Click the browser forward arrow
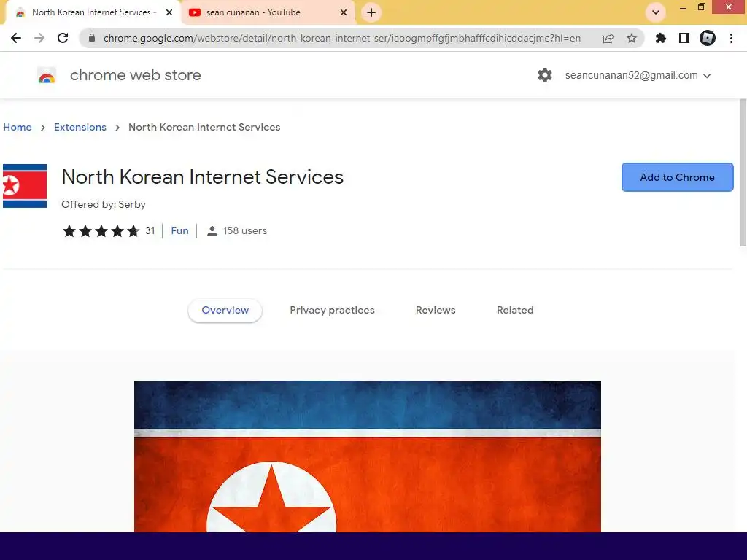747x560 pixels. 39,38
